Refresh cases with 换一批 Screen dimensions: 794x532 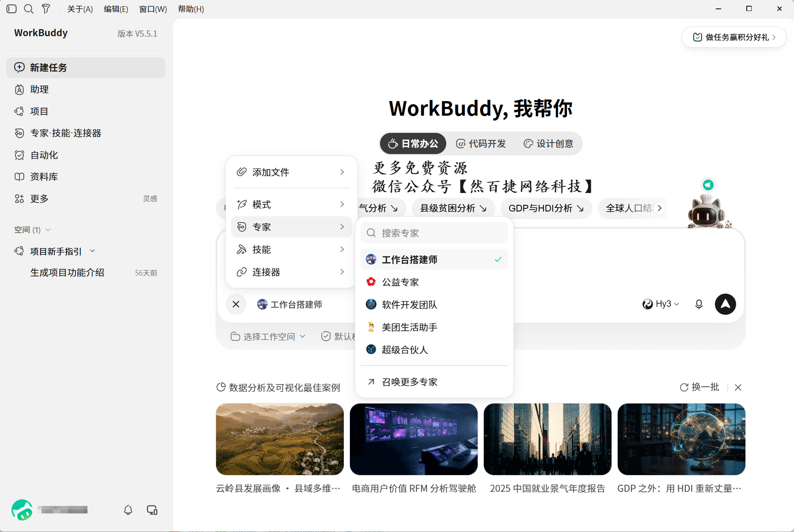[x=699, y=387]
